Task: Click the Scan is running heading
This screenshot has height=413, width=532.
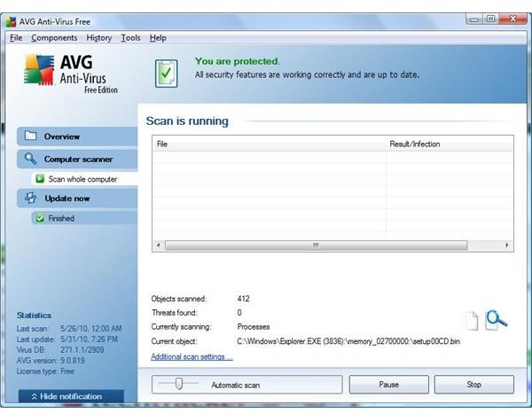Action: (x=187, y=121)
